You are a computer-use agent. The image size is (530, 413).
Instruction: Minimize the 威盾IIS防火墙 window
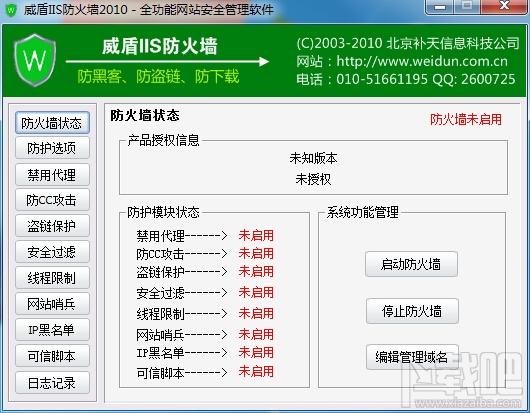click(439, 7)
